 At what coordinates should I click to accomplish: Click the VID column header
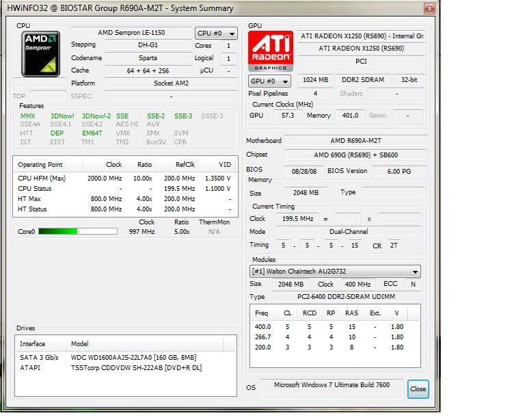pyautogui.click(x=217, y=164)
